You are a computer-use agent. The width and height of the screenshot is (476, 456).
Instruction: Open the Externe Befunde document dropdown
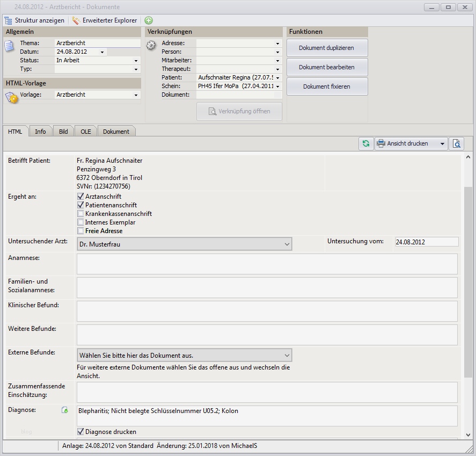tap(287, 355)
